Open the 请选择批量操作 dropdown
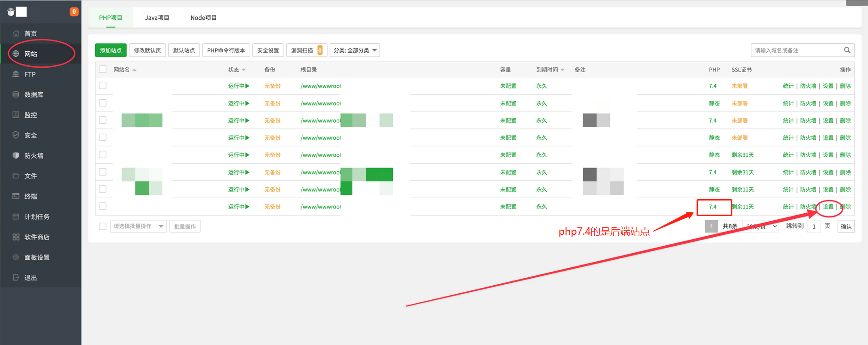 coord(138,226)
